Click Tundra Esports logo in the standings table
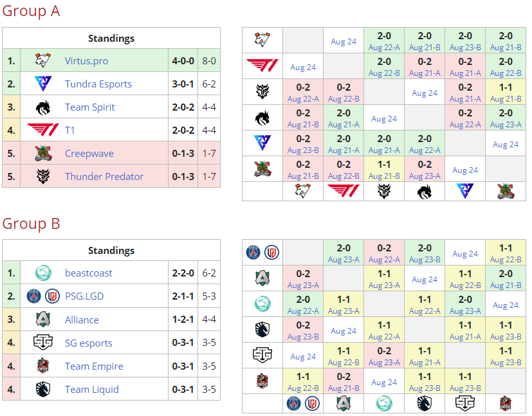This screenshot has width=532, height=416. click(43, 84)
